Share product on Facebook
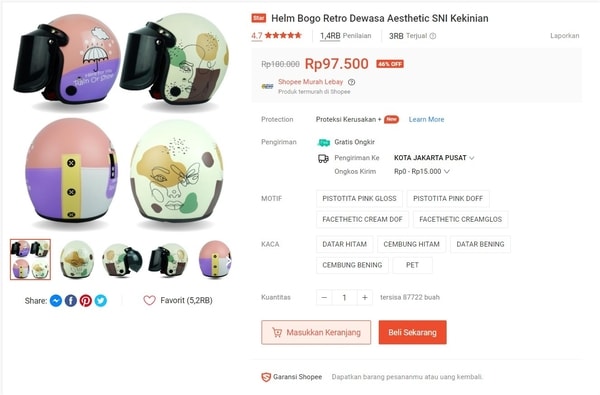This screenshot has width=600, height=395. [x=71, y=301]
